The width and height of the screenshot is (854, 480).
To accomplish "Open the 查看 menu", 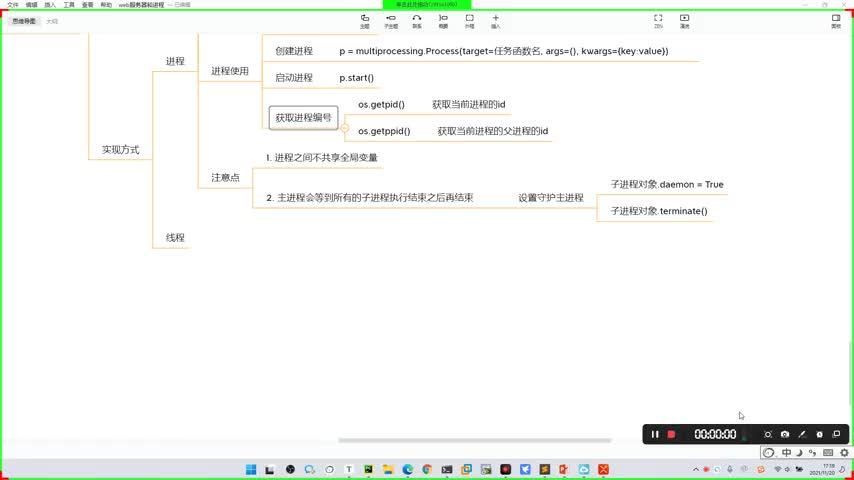I will coord(87,4).
